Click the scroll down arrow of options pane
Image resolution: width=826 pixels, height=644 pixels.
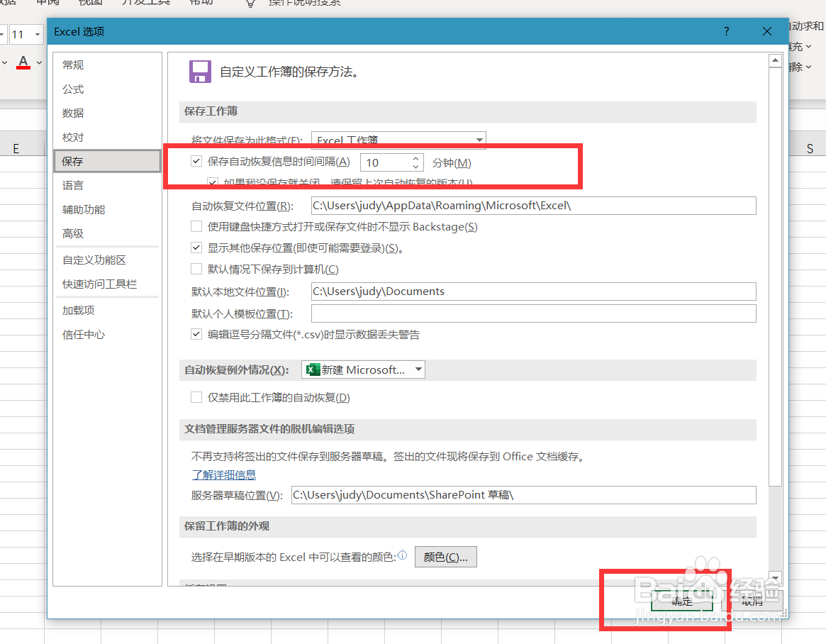coord(775,578)
